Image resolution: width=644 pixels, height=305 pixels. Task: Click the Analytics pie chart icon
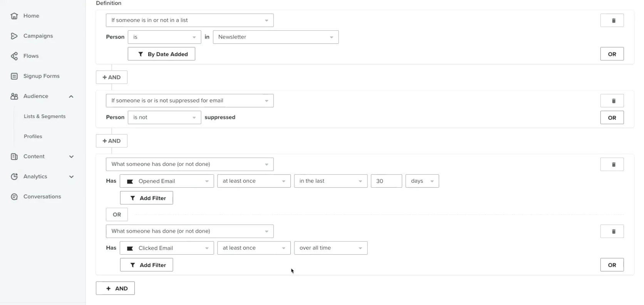14,177
